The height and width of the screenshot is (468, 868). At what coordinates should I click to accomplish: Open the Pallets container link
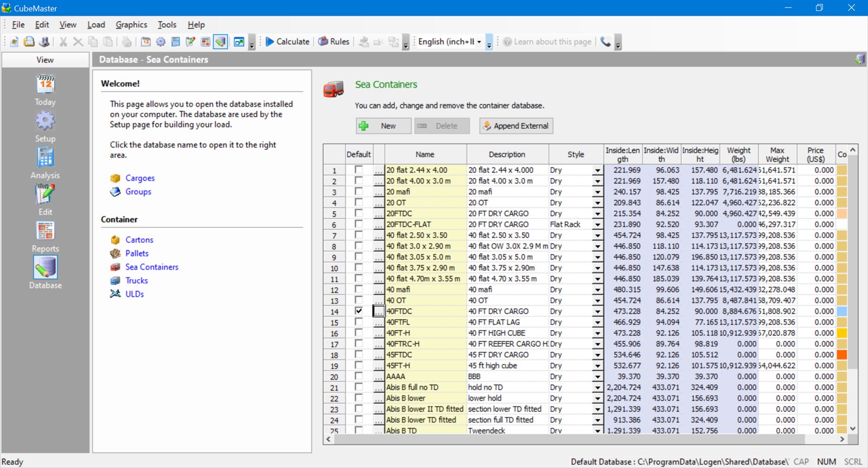(x=137, y=254)
